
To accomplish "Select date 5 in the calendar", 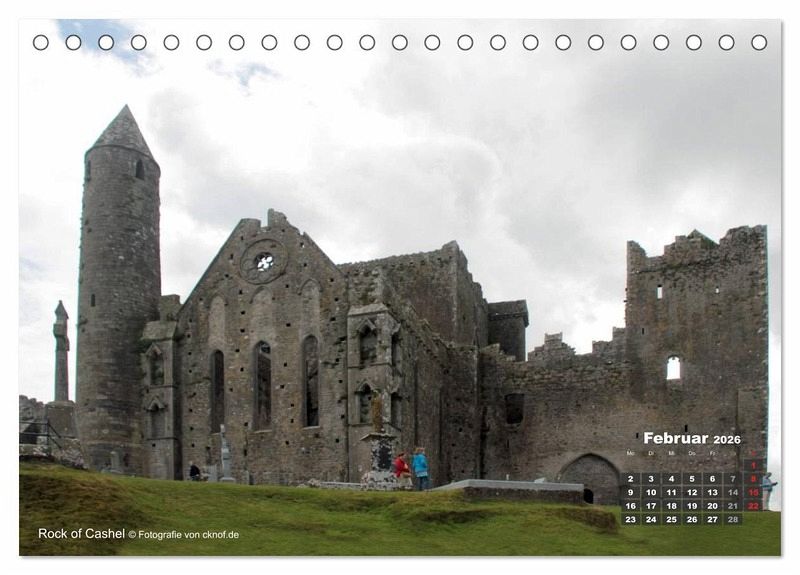I will (692, 479).
